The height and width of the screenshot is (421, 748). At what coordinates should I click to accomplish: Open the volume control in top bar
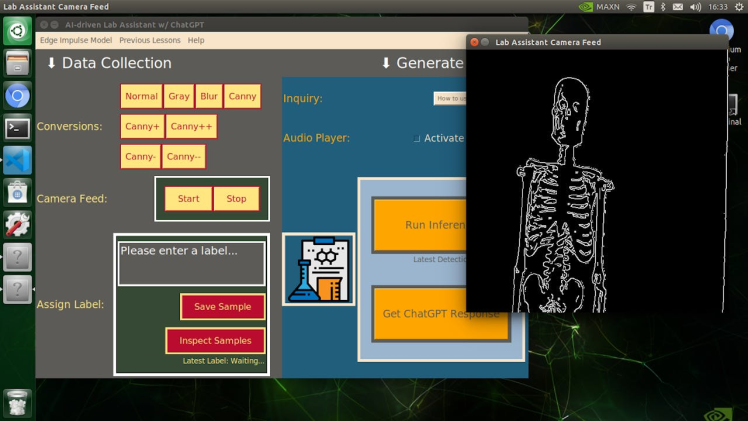click(694, 7)
